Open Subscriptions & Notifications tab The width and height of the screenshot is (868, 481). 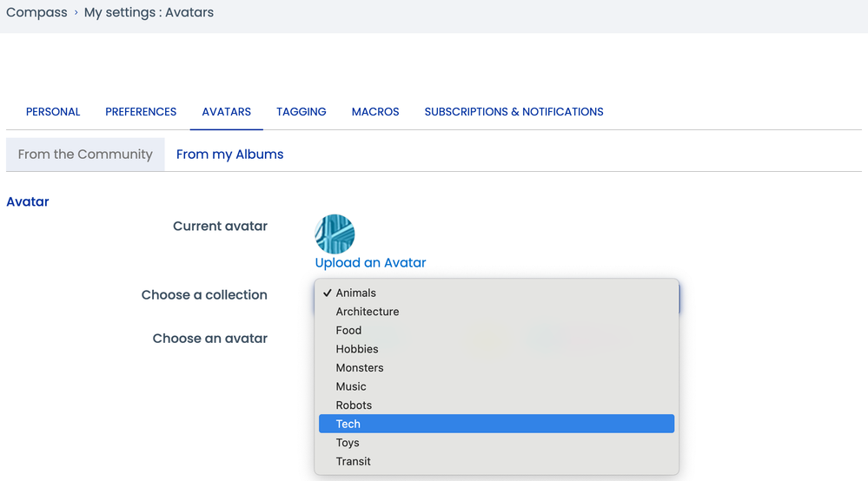point(514,112)
